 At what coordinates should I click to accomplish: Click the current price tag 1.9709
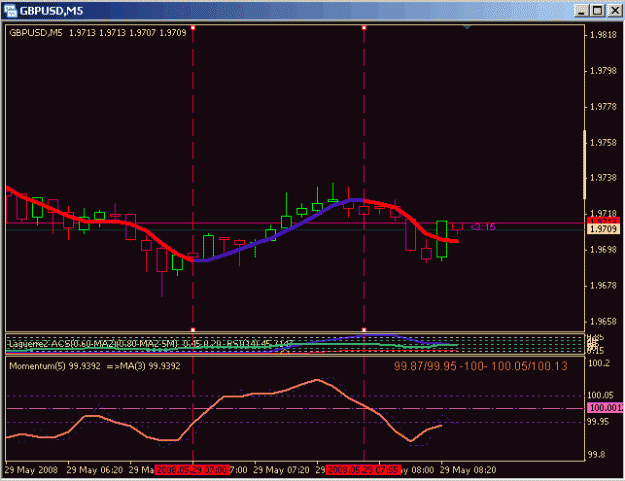[603, 229]
